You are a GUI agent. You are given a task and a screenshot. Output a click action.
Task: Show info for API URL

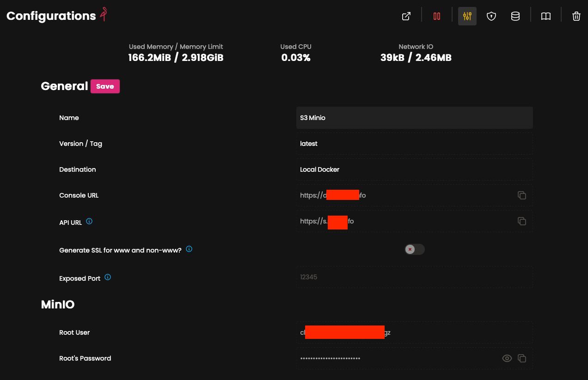coord(89,221)
